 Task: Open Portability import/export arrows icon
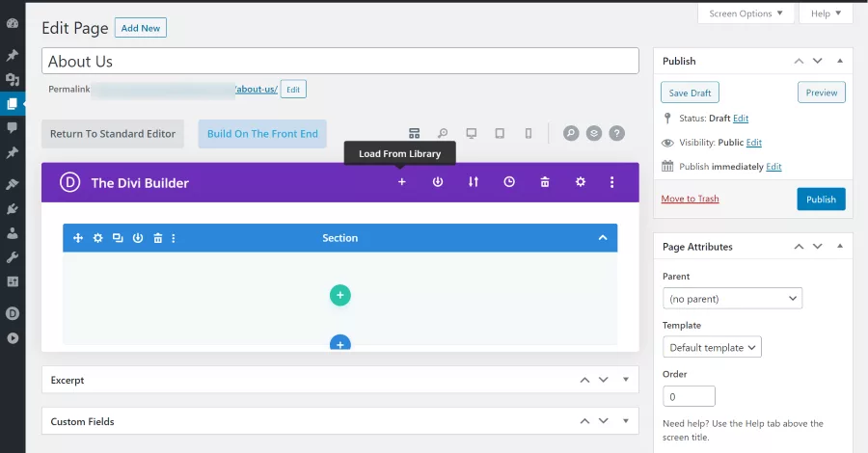pos(474,182)
